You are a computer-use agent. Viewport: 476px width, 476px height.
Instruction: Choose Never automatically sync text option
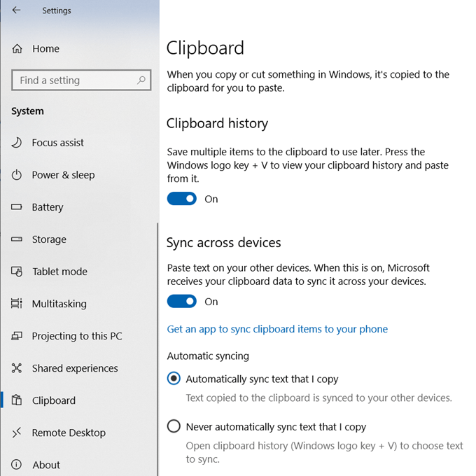point(174,426)
